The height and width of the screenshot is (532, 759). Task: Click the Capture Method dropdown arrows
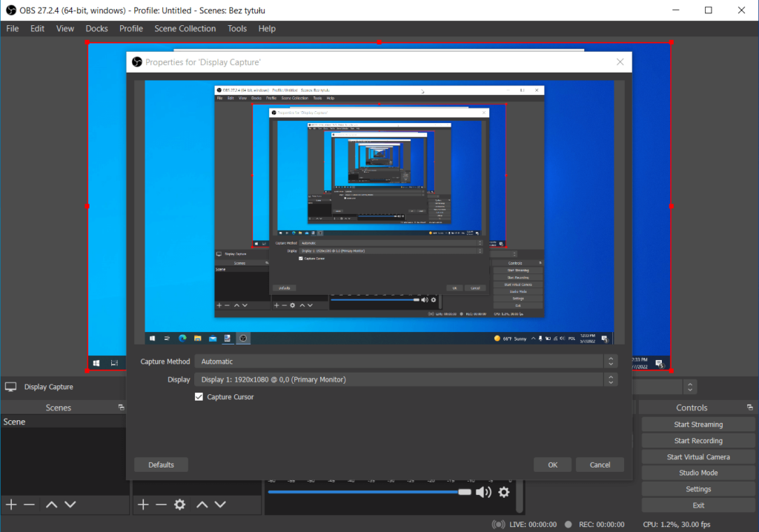tap(611, 362)
